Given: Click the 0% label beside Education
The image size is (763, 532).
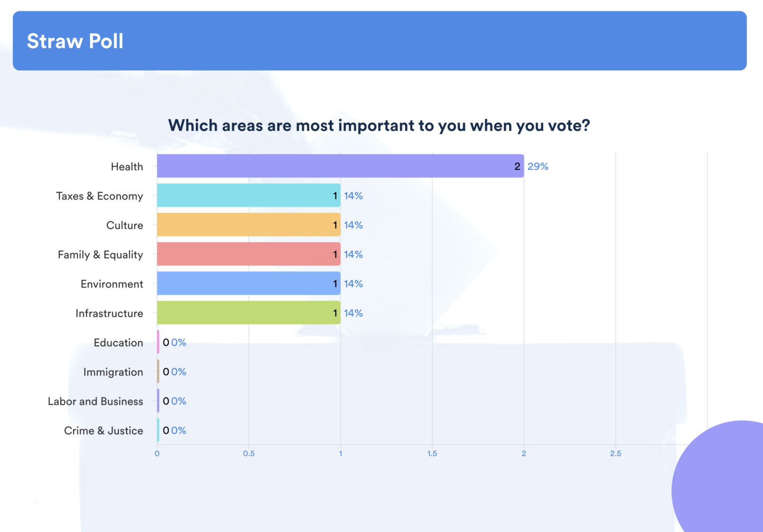Looking at the screenshot, I should tap(179, 342).
